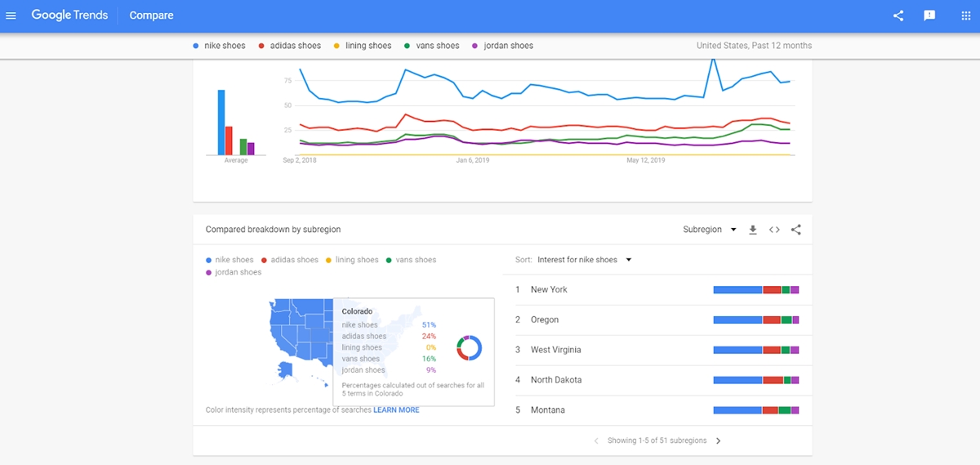Viewport: 980px width, 465px height.
Task: Click nike shoes in breakdown legend
Action: point(229,260)
